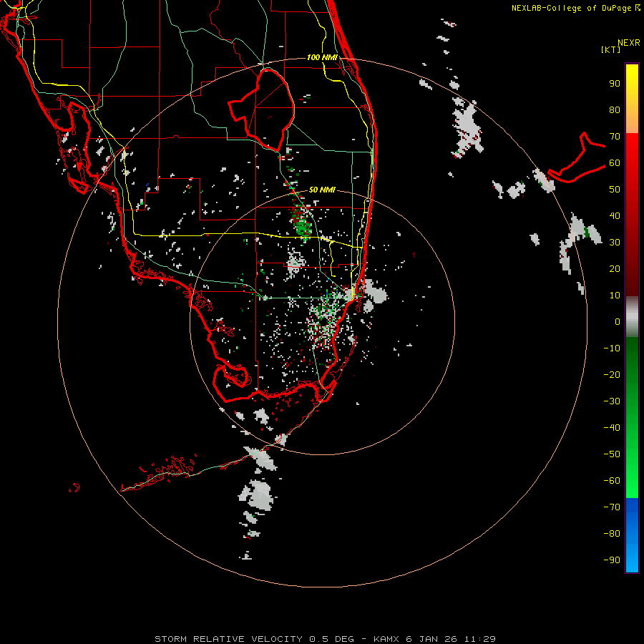Screen dimensions: 644x644
Task: Click the -90 tick label on the velocity scale
Action: [x=612, y=560]
